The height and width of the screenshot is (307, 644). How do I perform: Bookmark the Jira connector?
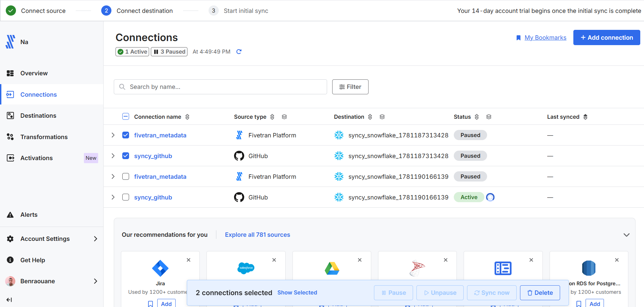click(x=150, y=304)
